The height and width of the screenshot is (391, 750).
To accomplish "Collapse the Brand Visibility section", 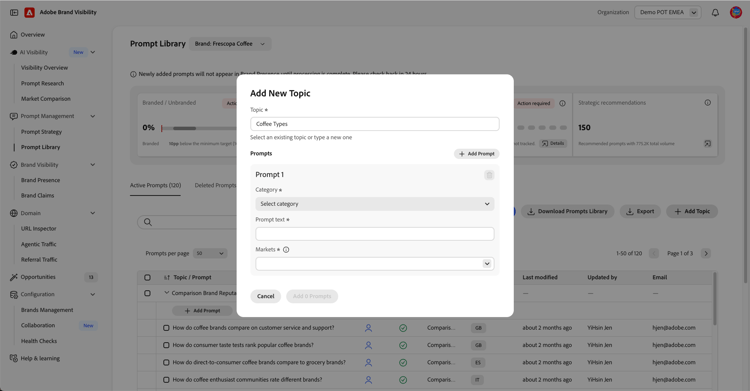I will pos(93,165).
